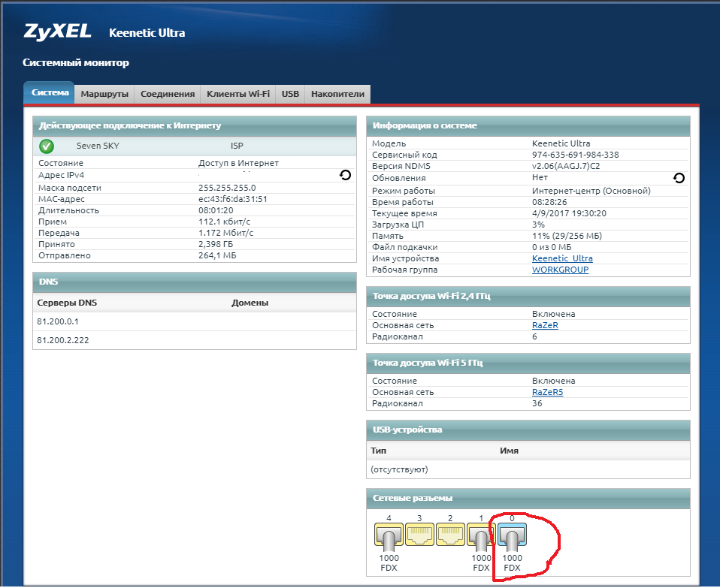Select network port 4 icon
Image resolution: width=720 pixels, height=588 pixels.
[x=389, y=535]
